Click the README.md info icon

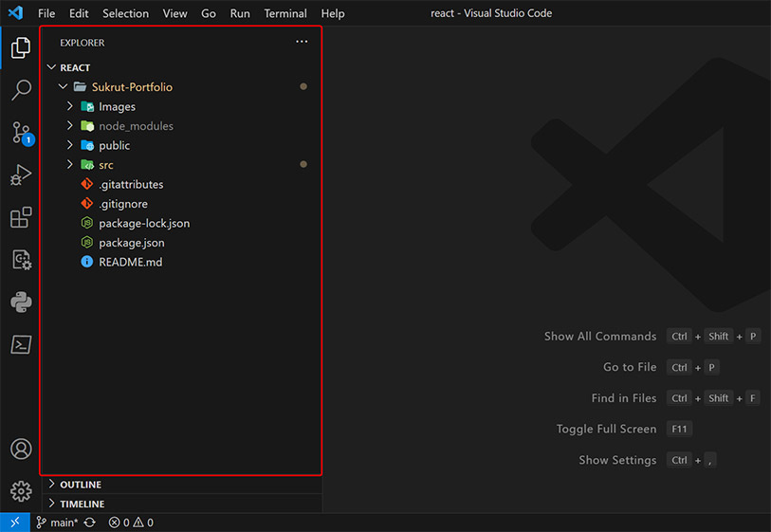(x=87, y=262)
